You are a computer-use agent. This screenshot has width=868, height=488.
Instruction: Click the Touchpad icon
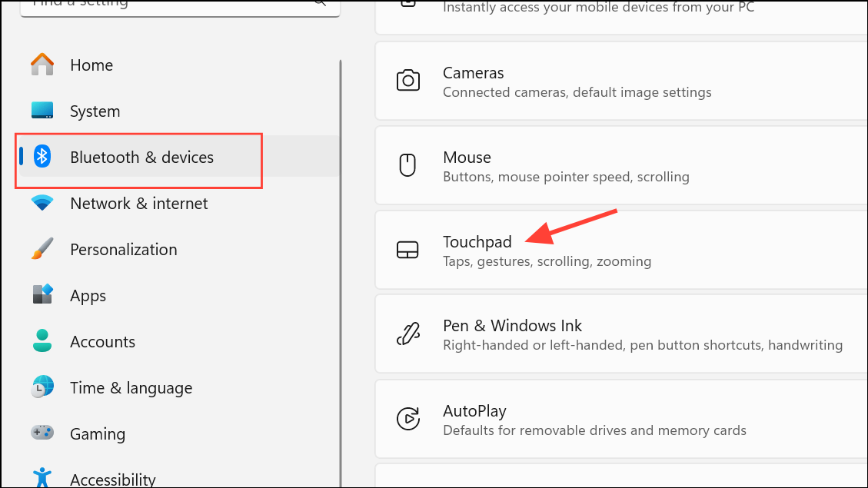tap(407, 250)
